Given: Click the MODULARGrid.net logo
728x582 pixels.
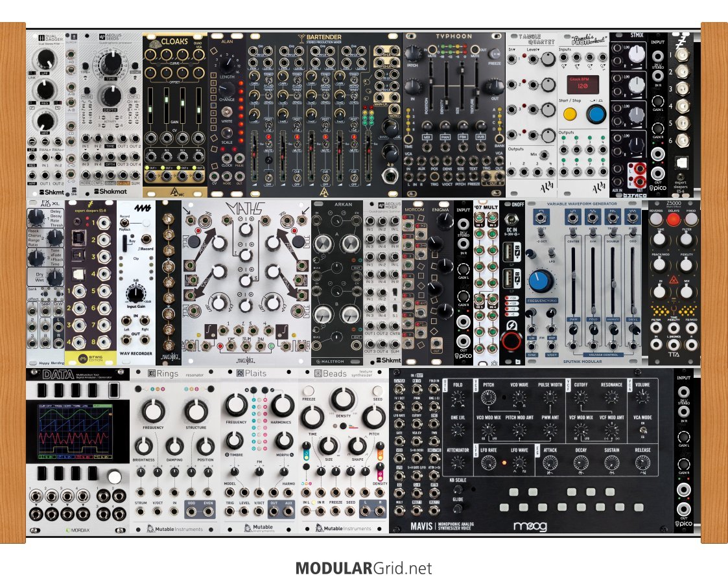Looking at the screenshot, I should pyautogui.click(x=364, y=568).
